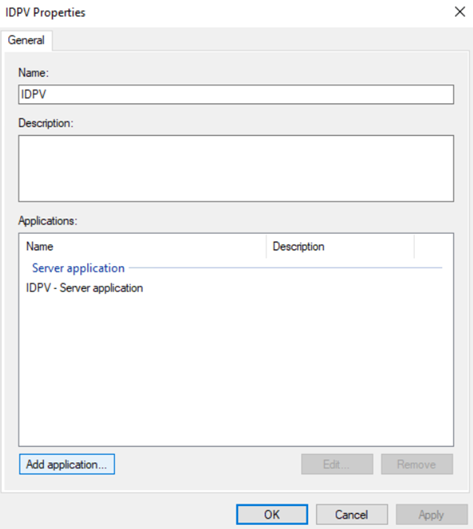The width and height of the screenshot is (473, 529).
Task: Click the greyed-out Edit button
Action: click(x=337, y=464)
